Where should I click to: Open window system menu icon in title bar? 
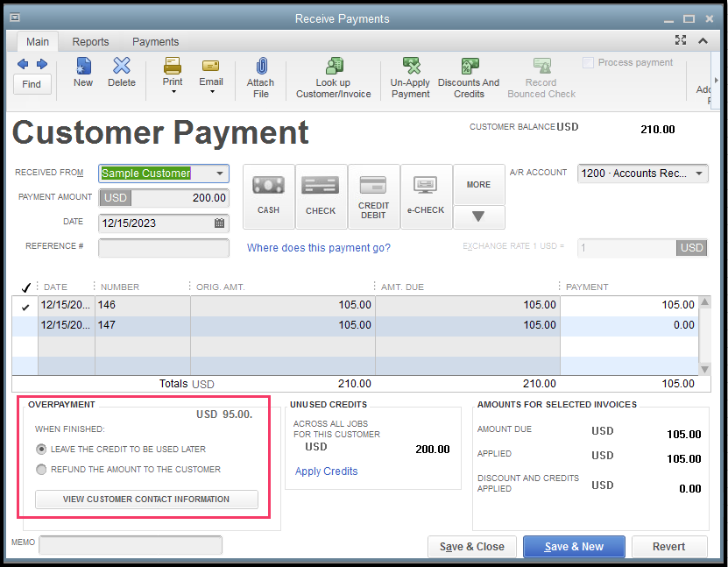coord(15,18)
